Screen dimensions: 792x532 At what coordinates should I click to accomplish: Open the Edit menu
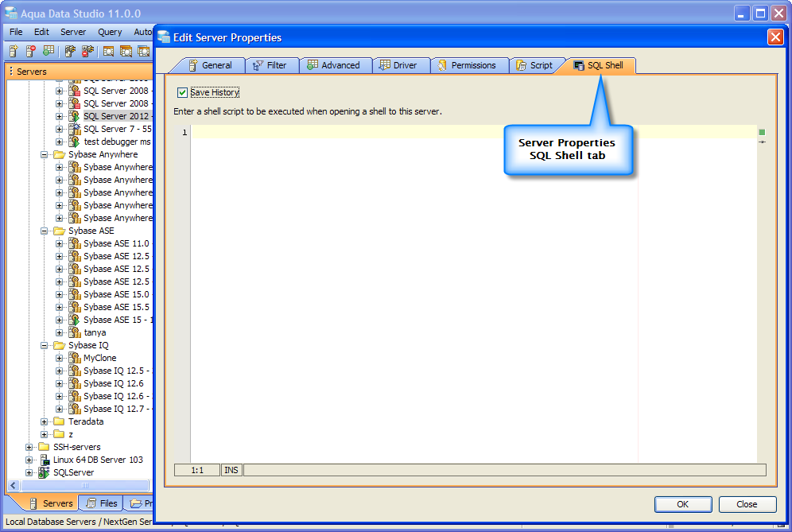pyautogui.click(x=41, y=32)
